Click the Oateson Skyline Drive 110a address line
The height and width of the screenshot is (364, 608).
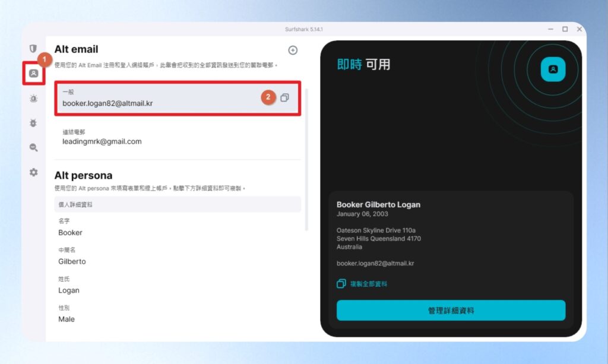(376, 230)
